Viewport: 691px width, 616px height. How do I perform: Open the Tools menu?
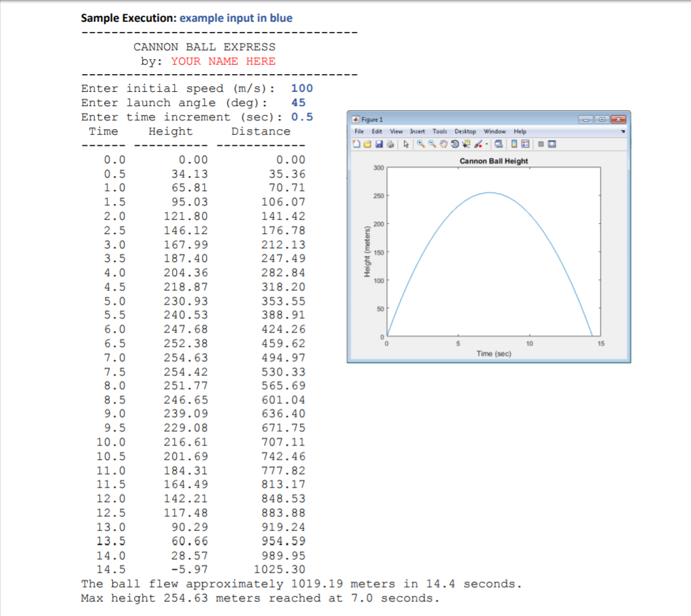pos(440,131)
